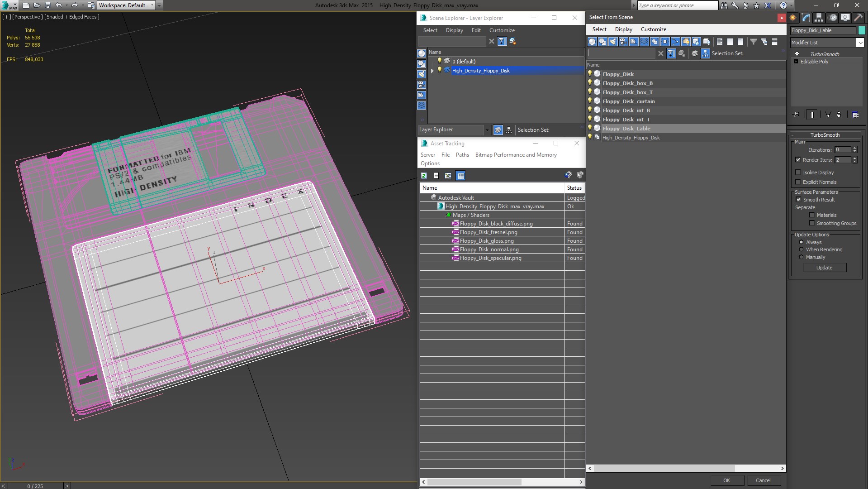The height and width of the screenshot is (489, 868).
Task: Click funnel filter icon in Select From Scene toolbar
Action: pos(754,42)
